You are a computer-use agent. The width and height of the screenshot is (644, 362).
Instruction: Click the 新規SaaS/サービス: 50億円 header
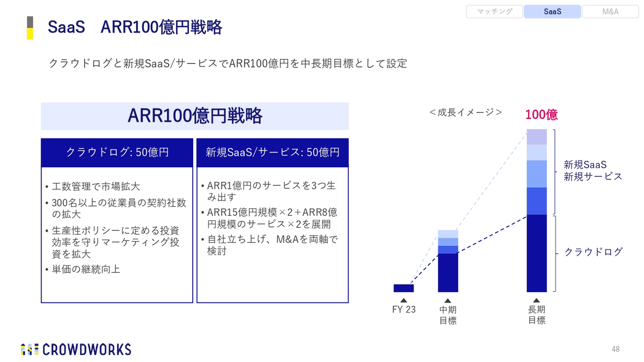[272, 153]
